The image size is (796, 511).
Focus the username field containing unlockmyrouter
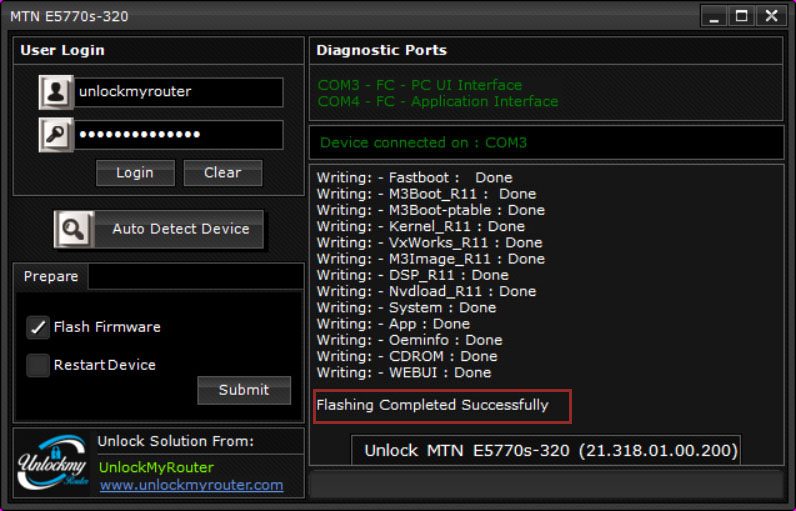(x=179, y=92)
